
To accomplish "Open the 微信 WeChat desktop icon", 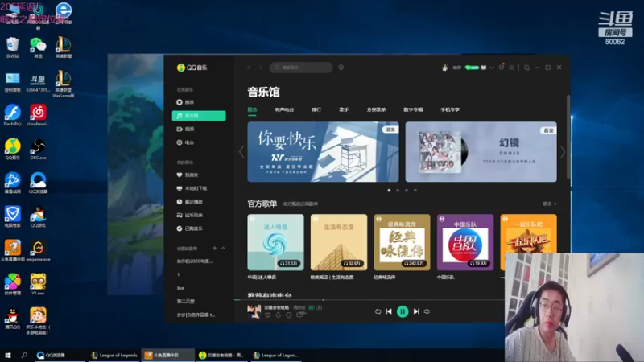I will (x=38, y=47).
